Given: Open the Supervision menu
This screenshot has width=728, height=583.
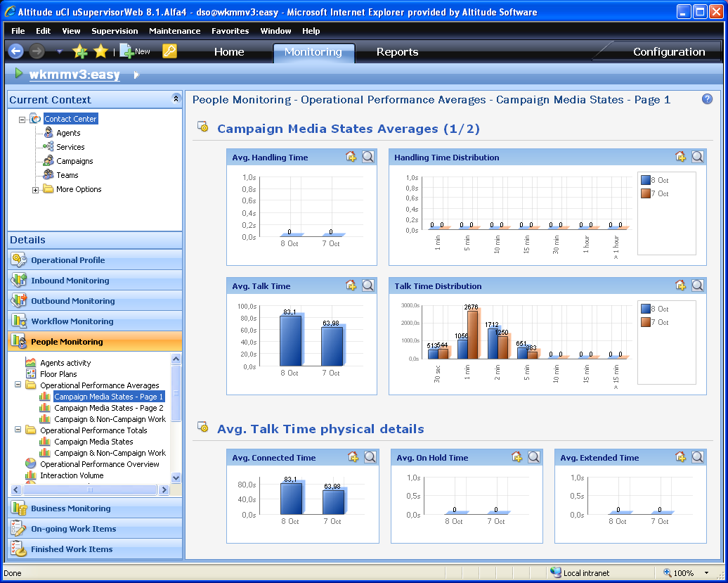Looking at the screenshot, I should click(x=115, y=31).
